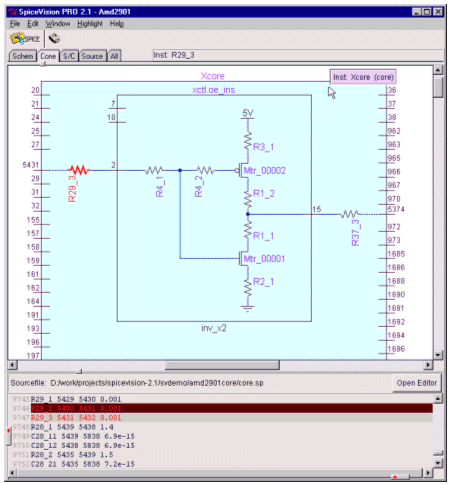The image size is (451, 485).
Task: Click pin 155 on left side
Action: coord(33,220)
